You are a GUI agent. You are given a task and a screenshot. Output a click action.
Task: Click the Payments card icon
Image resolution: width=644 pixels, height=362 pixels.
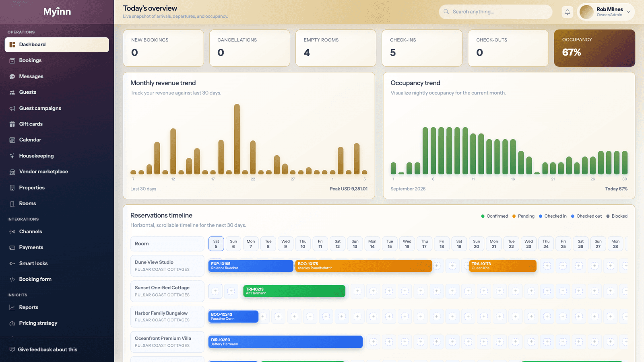pyautogui.click(x=12, y=247)
